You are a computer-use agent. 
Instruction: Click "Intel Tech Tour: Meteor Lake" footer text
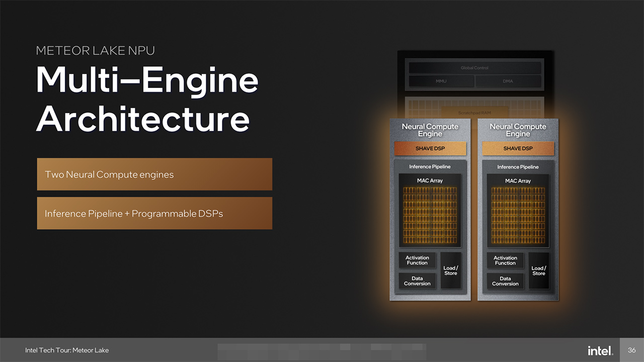[67, 350]
